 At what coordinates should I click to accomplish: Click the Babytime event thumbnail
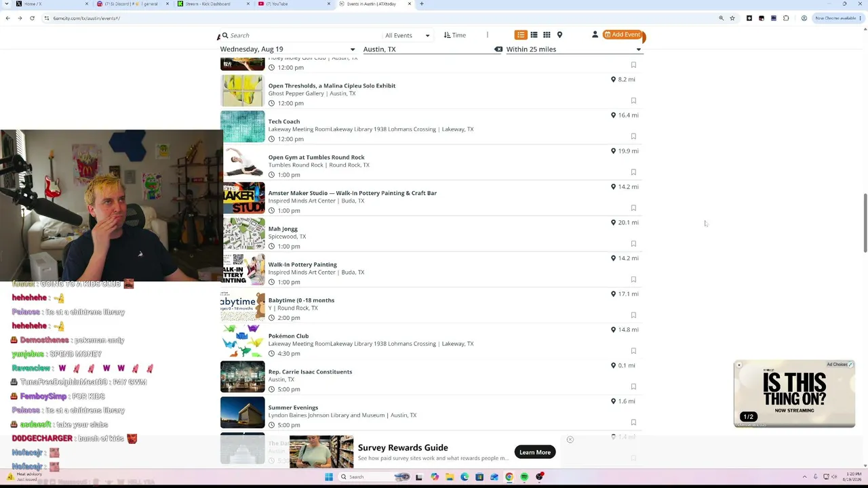click(242, 306)
